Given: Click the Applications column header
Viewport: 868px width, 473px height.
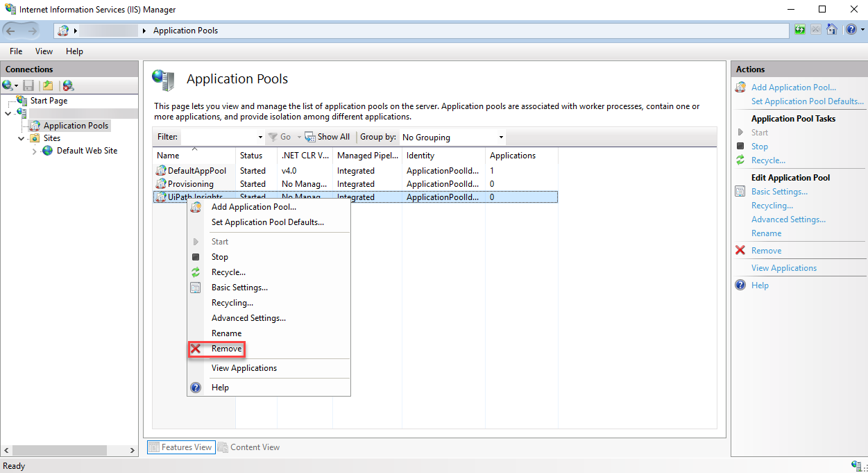Looking at the screenshot, I should pos(522,156).
